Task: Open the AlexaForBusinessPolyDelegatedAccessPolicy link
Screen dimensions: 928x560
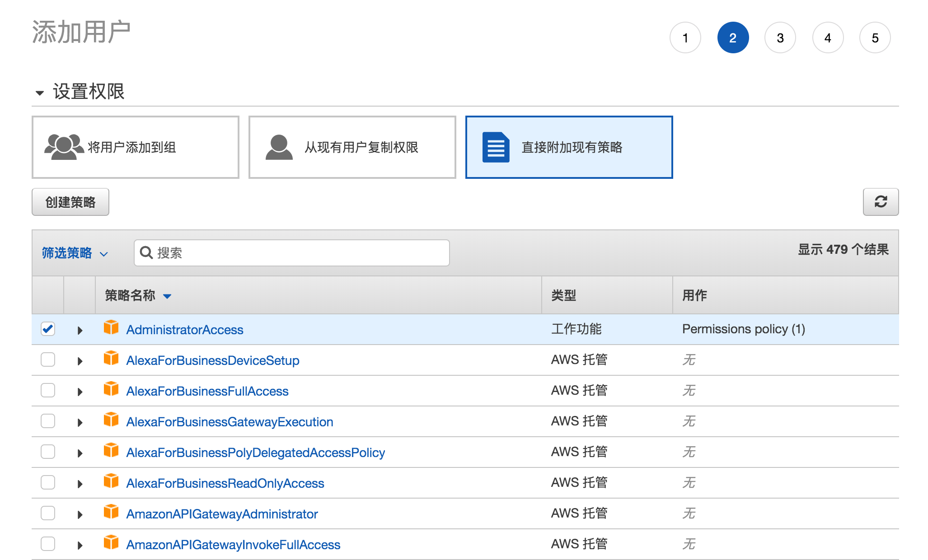Action: coord(255,453)
